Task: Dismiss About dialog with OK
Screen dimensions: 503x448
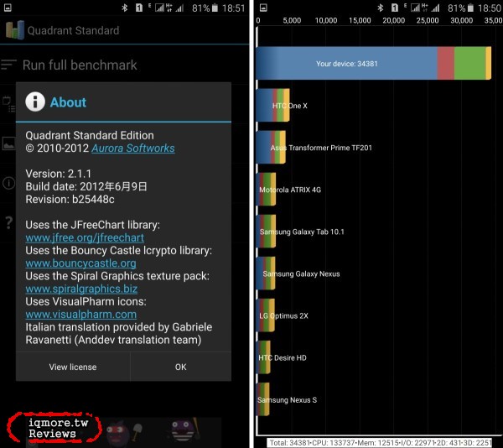Action: (x=180, y=367)
